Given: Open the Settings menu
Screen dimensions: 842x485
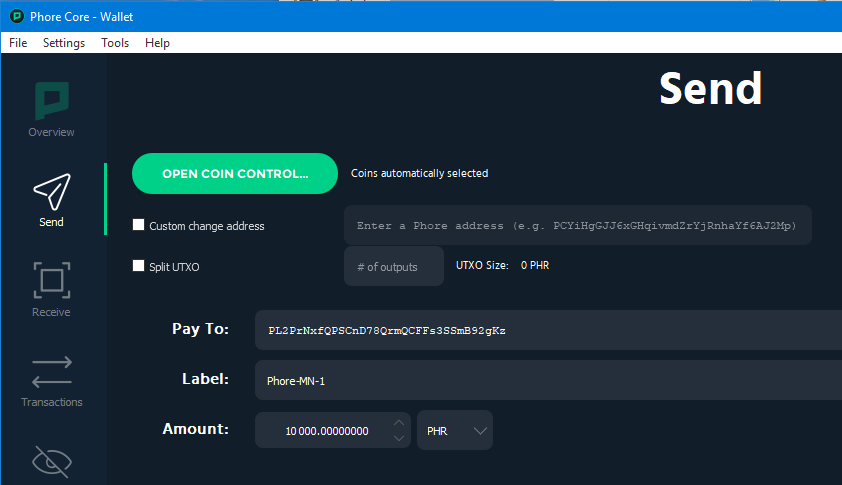Looking at the screenshot, I should point(64,43).
